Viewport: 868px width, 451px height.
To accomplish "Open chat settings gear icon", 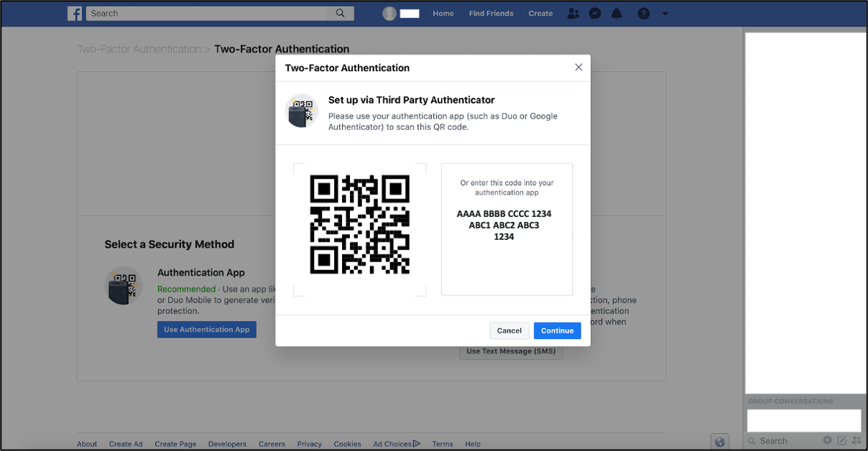I will [827, 440].
